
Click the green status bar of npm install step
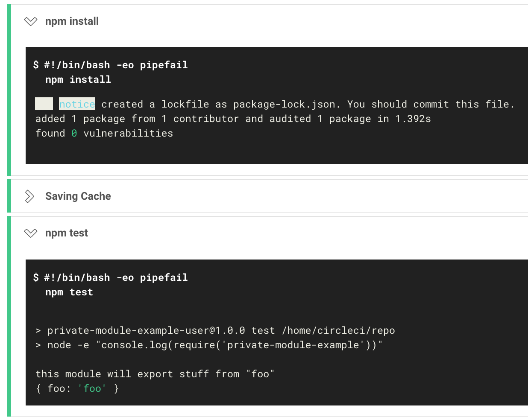pos(8,90)
